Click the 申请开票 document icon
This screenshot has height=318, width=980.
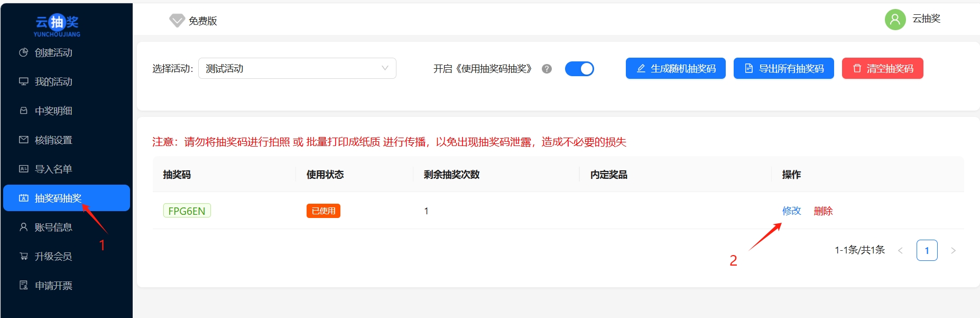click(x=23, y=285)
